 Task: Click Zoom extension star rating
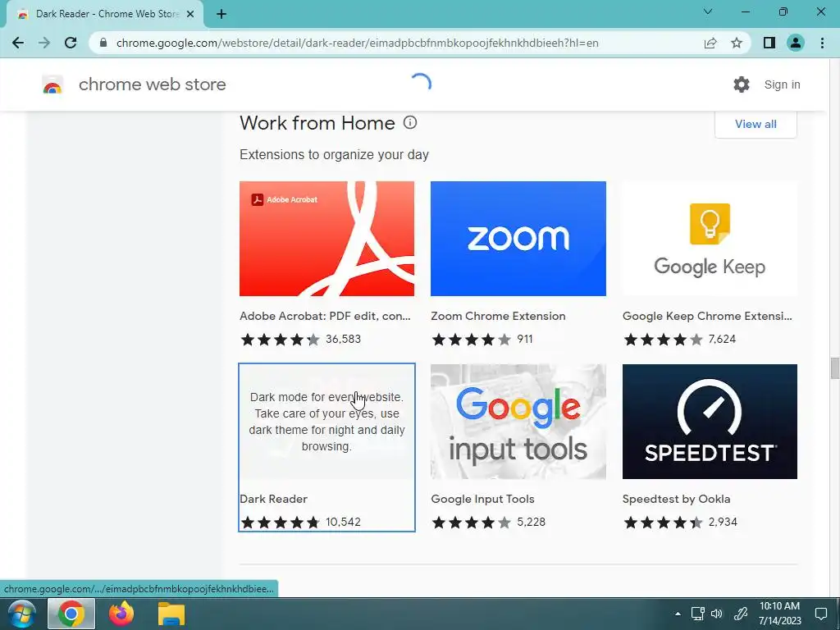[x=472, y=339]
